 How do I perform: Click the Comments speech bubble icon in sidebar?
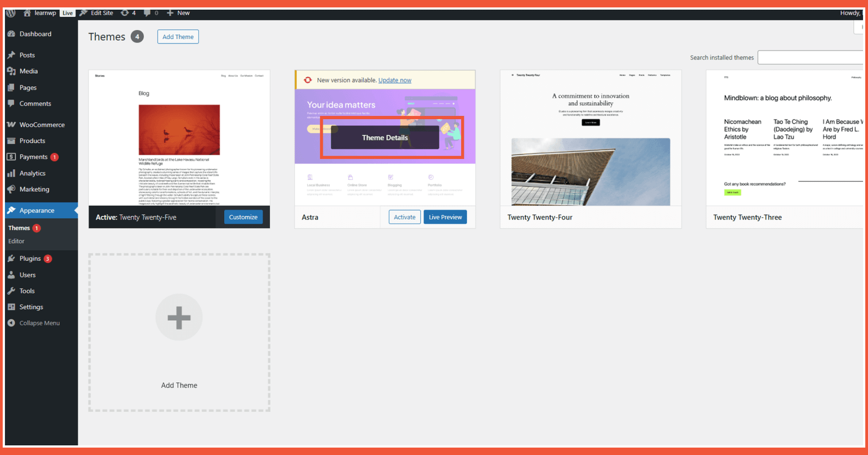11,103
